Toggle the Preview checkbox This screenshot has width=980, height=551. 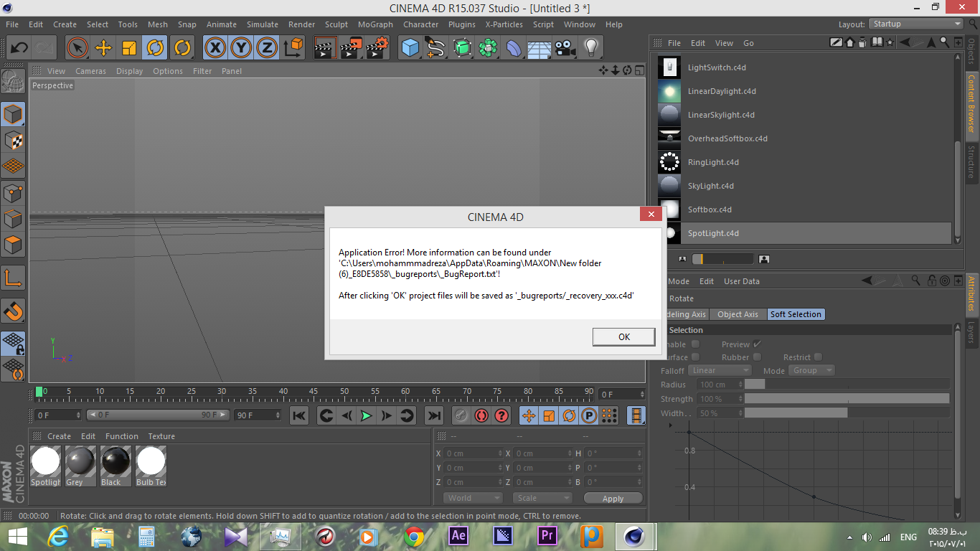pyautogui.click(x=757, y=344)
